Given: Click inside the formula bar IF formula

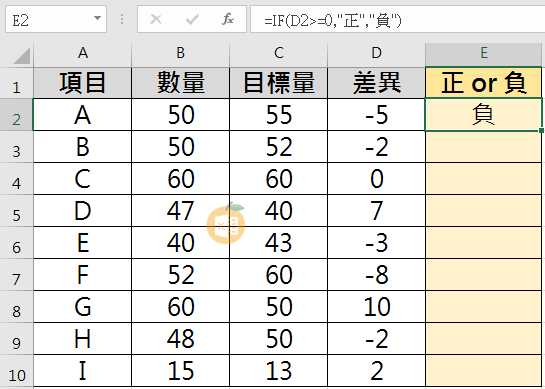Looking at the screenshot, I should tap(333, 21).
